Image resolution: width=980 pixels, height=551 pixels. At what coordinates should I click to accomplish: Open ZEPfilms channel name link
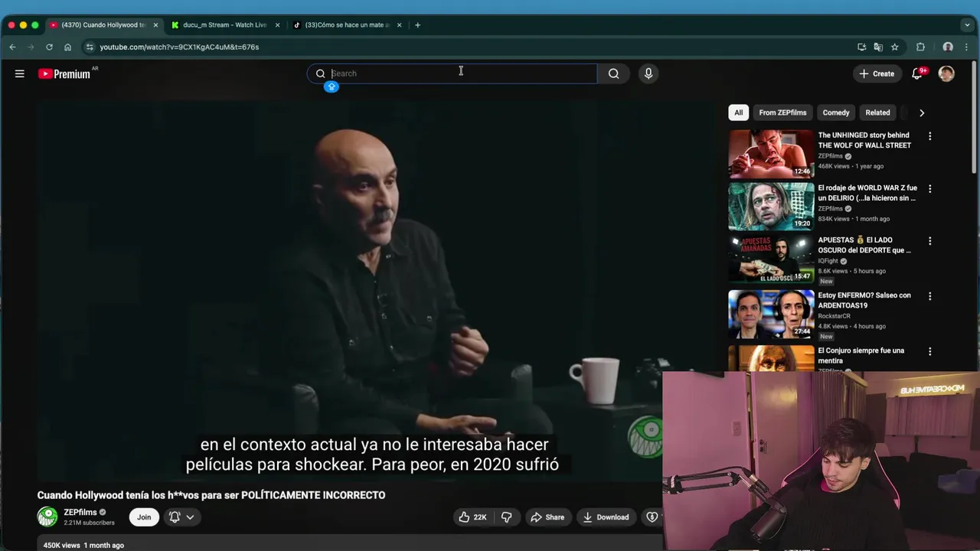coord(80,513)
